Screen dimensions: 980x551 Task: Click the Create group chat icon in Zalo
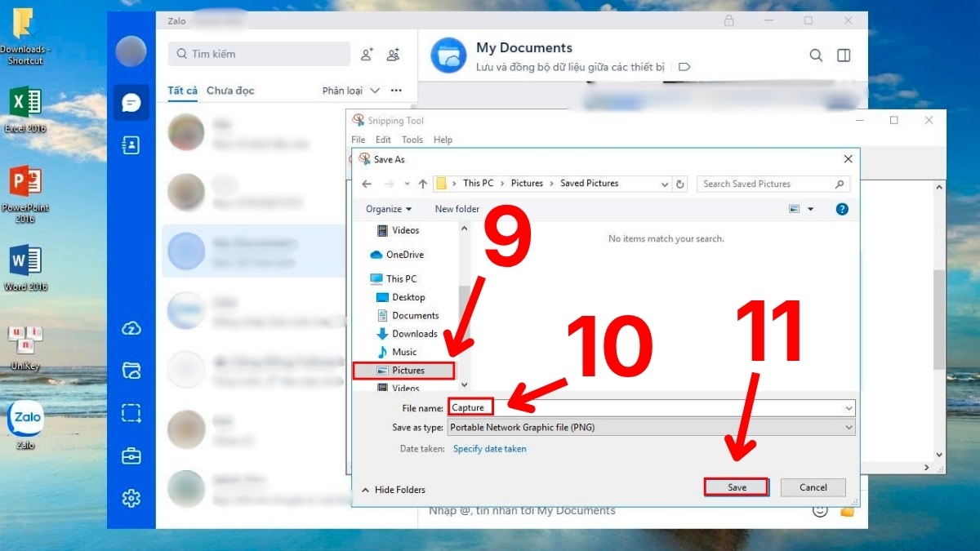coord(393,54)
